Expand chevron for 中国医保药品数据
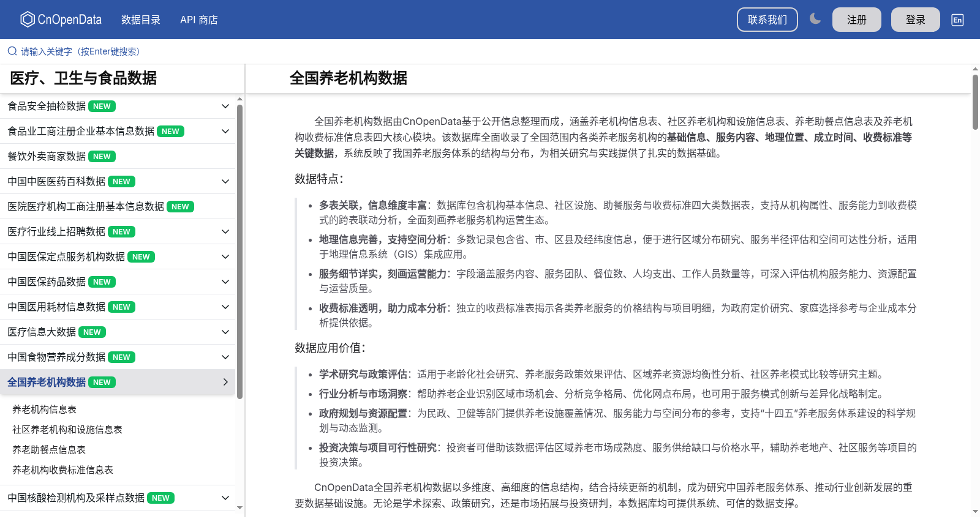Viewport: 980px width, 527px height. click(x=225, y=282)
